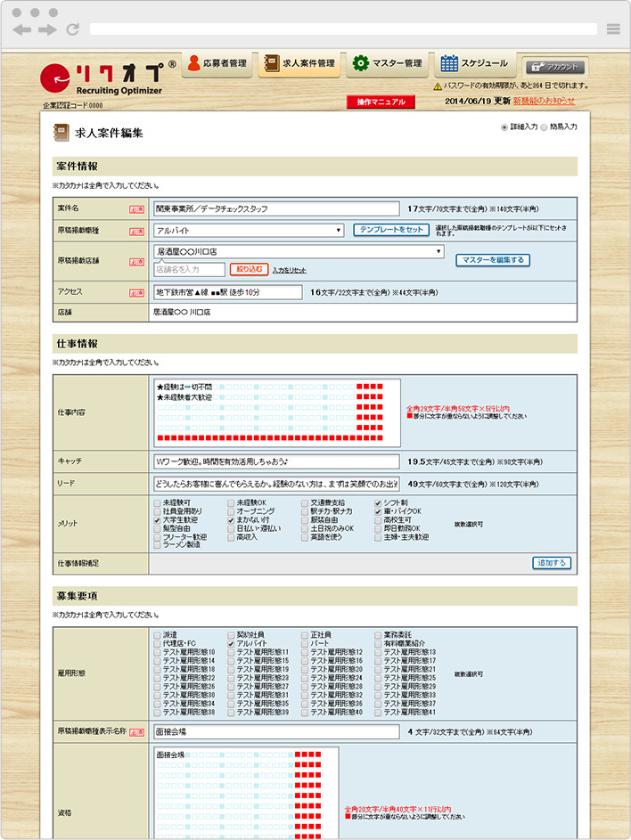Screen dimensions: 631x840
Task: Check 未経験可 checkbox
Action: point(157,503)
